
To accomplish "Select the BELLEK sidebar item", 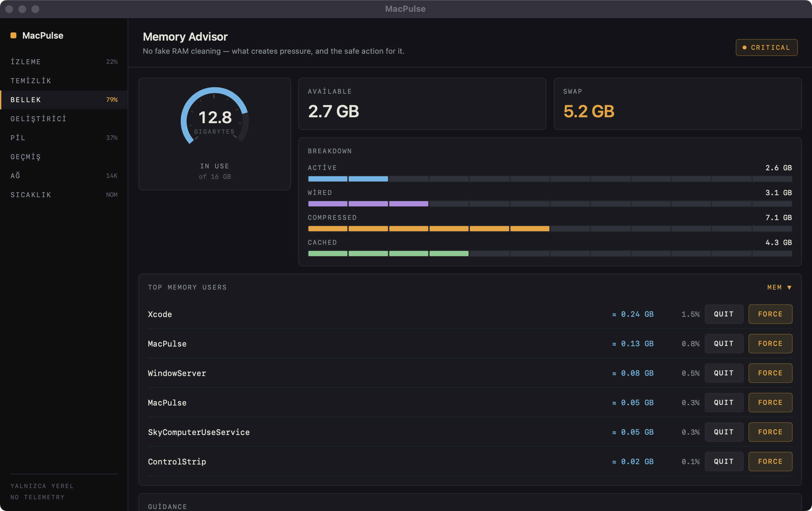I will (64, 100).
